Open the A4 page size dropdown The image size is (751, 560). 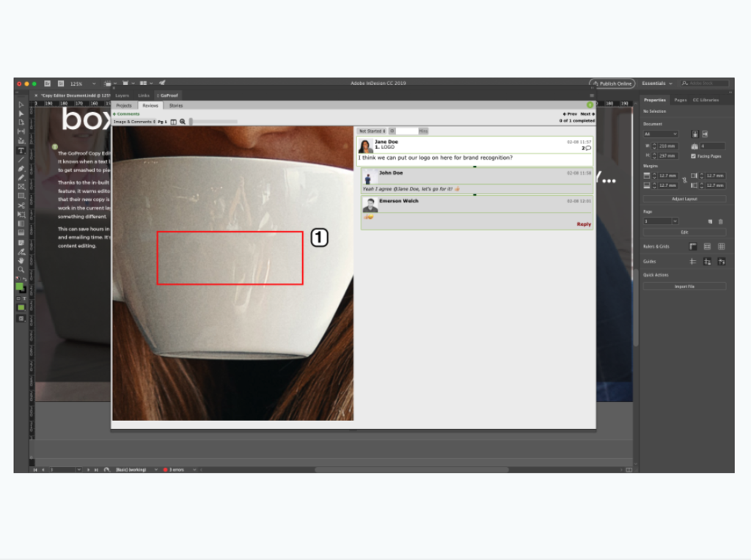[x=661, y=134]
